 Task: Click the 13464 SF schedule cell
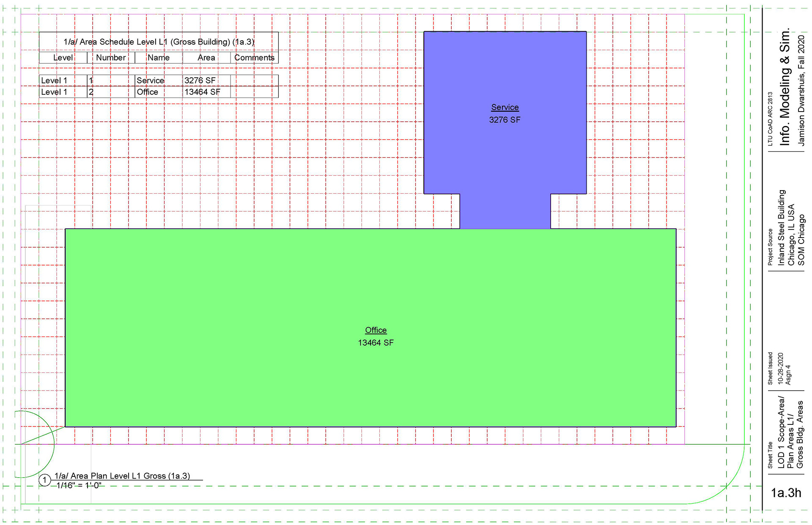click(x=202, y=92)
